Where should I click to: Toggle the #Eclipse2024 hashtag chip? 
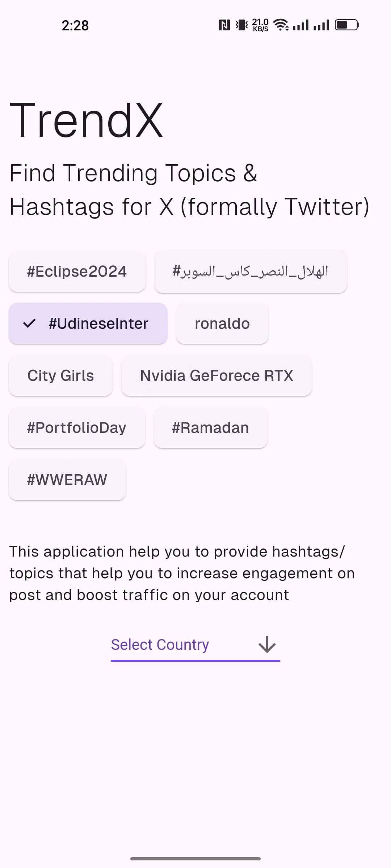[77, 271]
